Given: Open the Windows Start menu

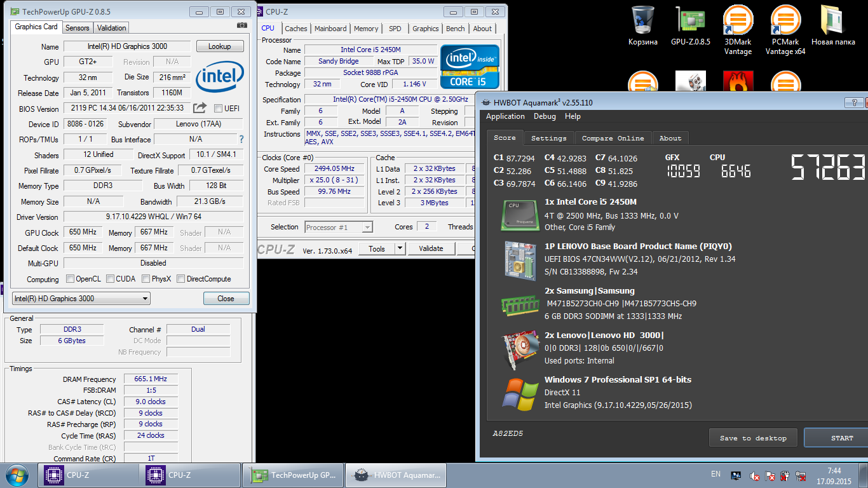Looking at the screenshot, I should [17, 475].
